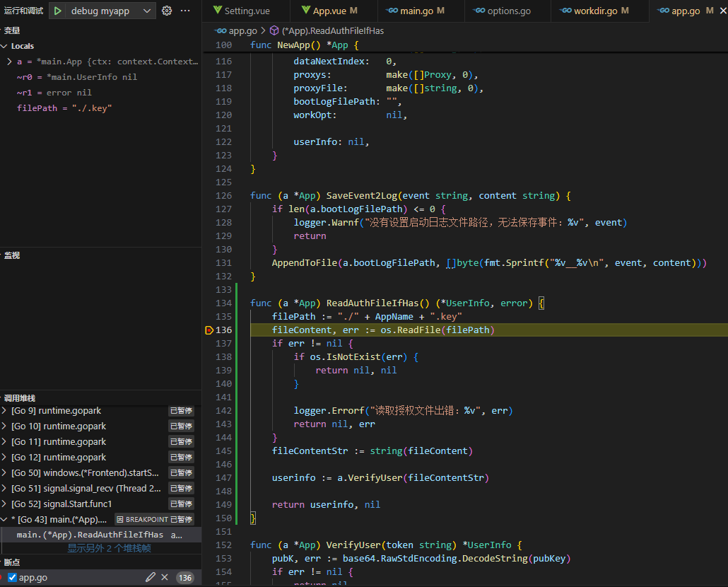Click the breakpoint marker at line 136

pos(209,330)
